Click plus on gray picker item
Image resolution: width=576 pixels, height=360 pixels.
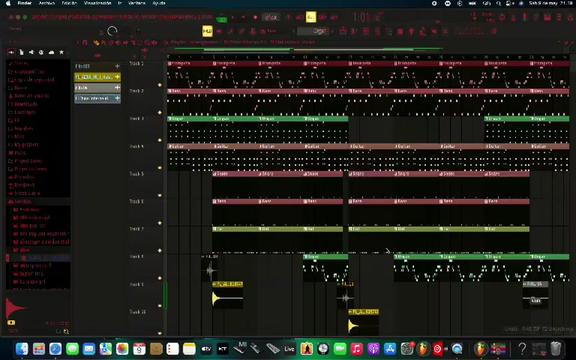(117, 87)
